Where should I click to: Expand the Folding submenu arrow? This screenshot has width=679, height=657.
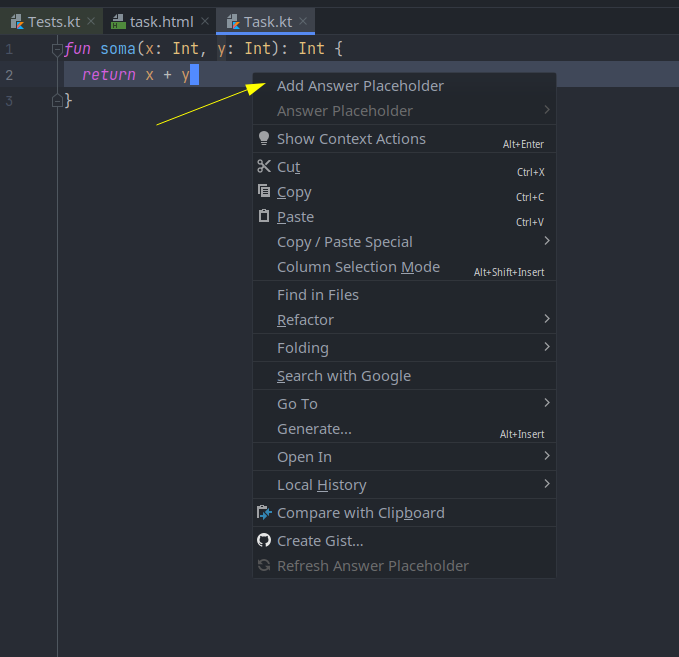point(547,347)
